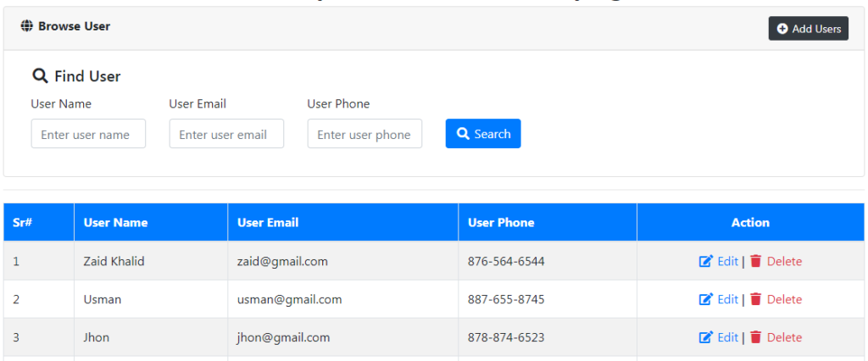868x361 pixels.
Task: Click the User Name label above field
Action: (x=61, y=103)
